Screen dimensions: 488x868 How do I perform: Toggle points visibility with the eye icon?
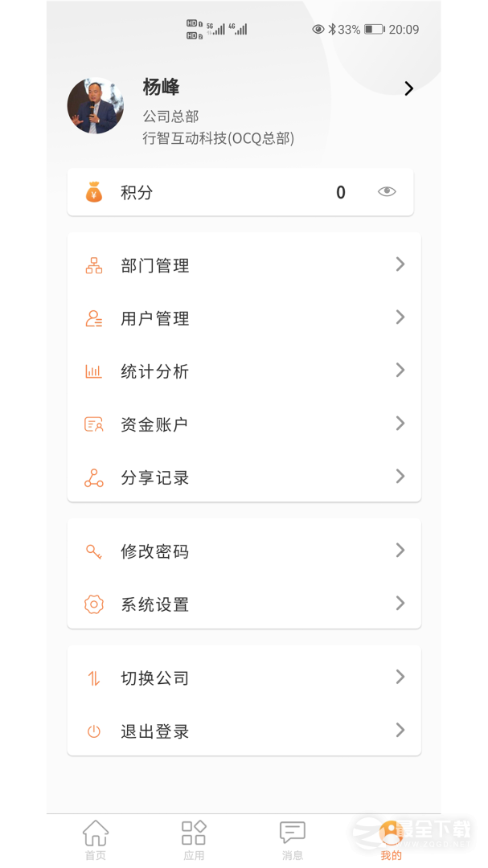point(387,192)
